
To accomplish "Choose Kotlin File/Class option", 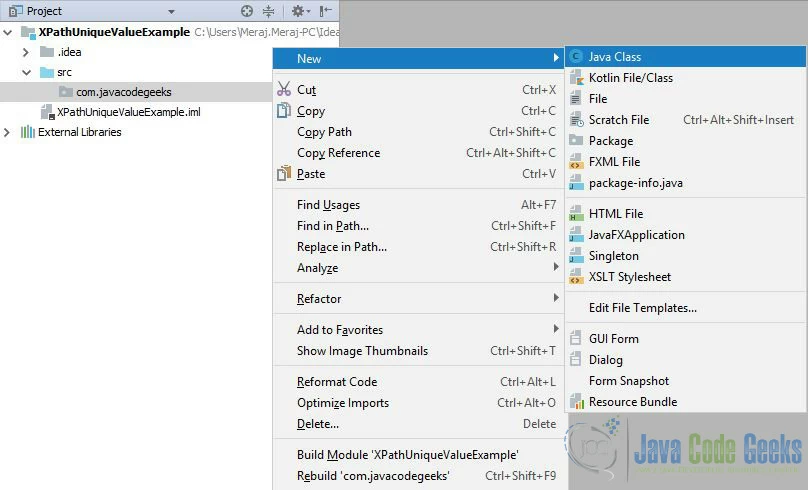I will pos(685,78).
